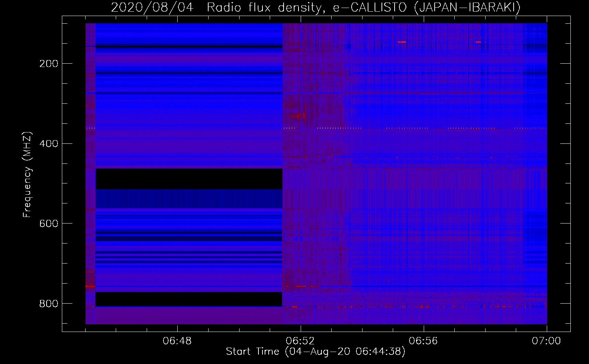This screenshot has width=589, height=364.
Task: Click the 600 frequency tick label
Action: 49,223
